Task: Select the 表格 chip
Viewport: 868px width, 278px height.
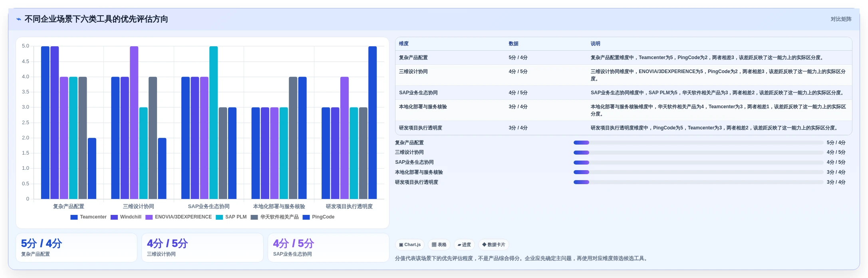Action: [439, 244]
